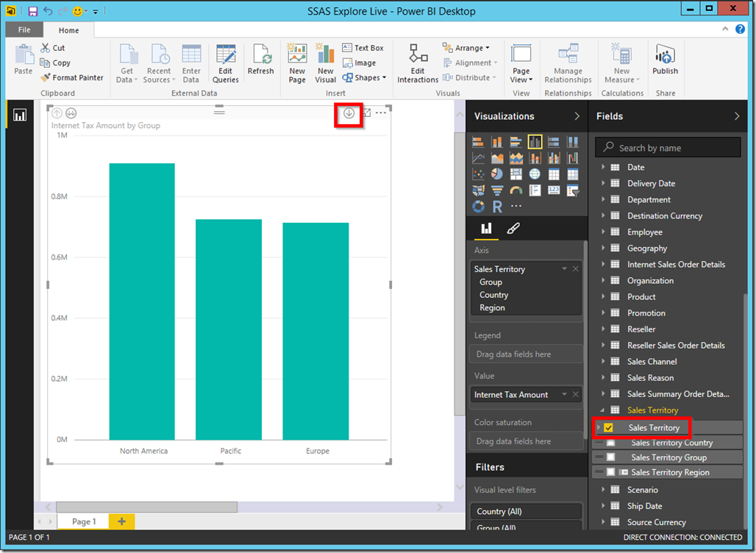Viewport: 756px width, 553px height.
Task: Choose the gauge visualization
Action: pyautogui.click(x=516, y=190)
